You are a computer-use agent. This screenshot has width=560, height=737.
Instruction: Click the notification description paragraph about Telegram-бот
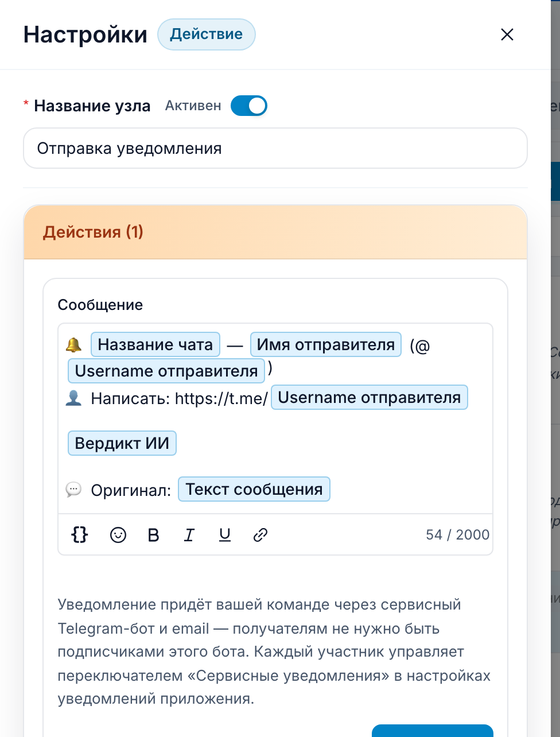point(274,651)
